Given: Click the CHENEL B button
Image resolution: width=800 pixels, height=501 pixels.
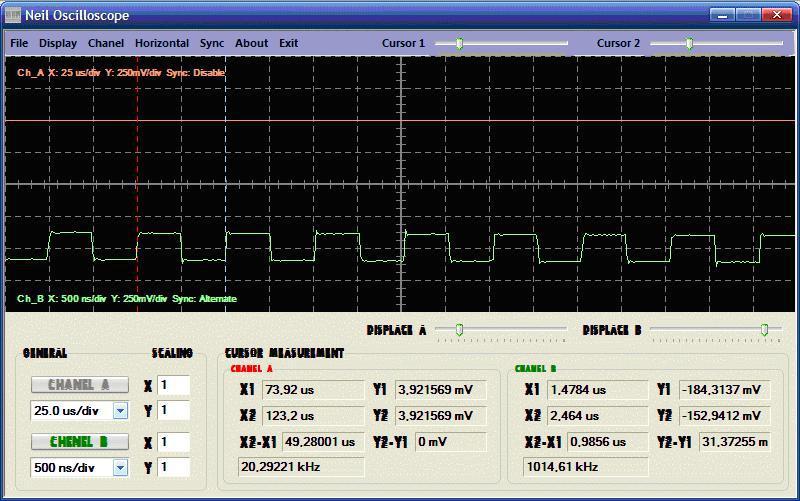Looking at the screenshot, I should 80,441.
